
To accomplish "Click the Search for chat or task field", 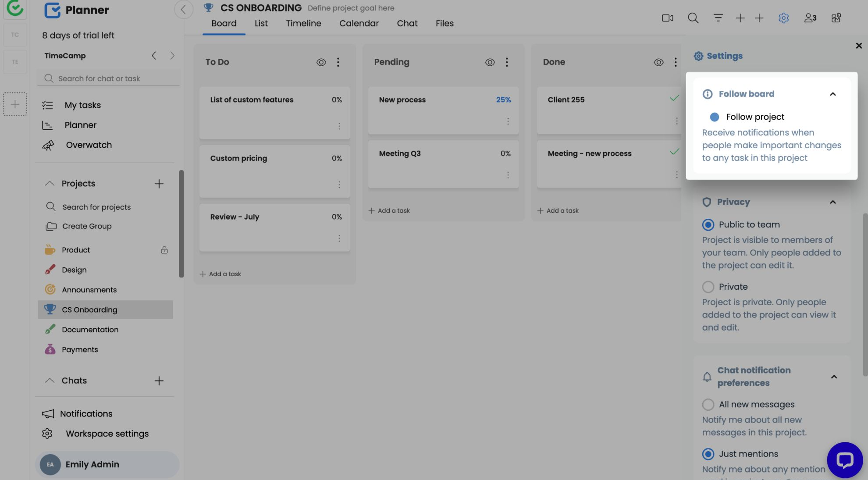I will click(x=109, y=78).
